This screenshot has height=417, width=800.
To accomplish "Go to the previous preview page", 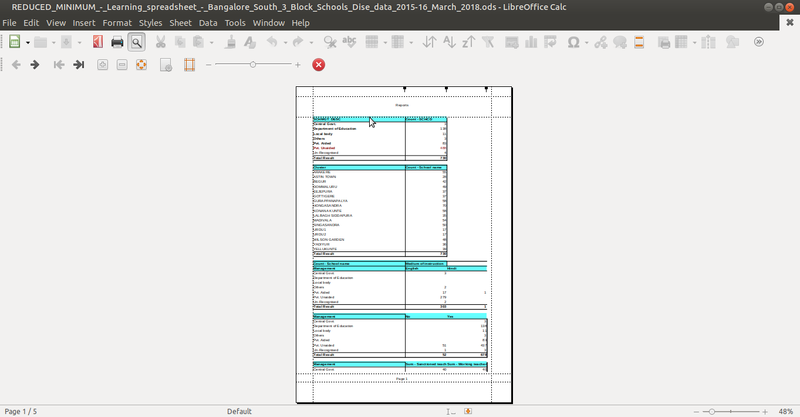I will click(16, 65).
